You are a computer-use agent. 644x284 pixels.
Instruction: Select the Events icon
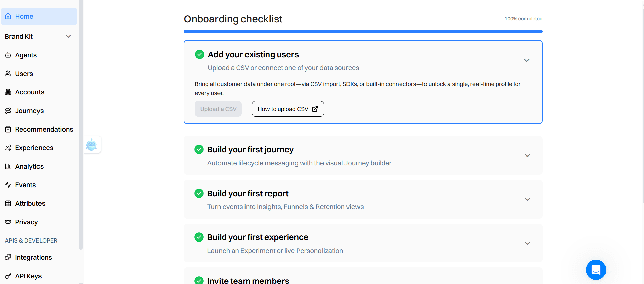click(x=8, y=185)
